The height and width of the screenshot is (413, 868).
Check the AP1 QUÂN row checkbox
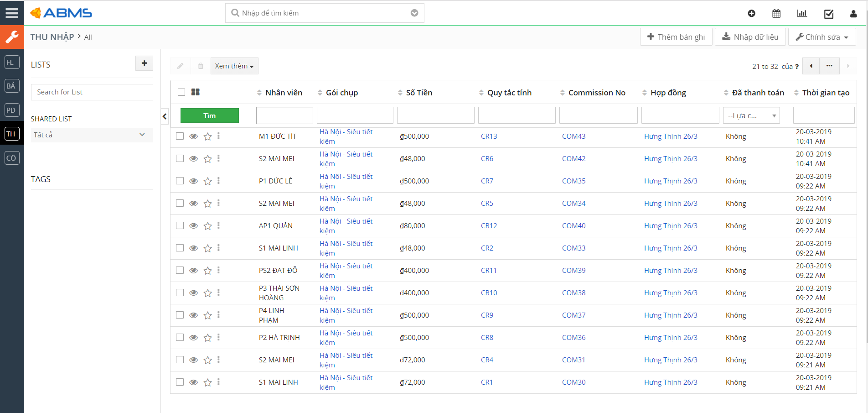pos(180,225)
